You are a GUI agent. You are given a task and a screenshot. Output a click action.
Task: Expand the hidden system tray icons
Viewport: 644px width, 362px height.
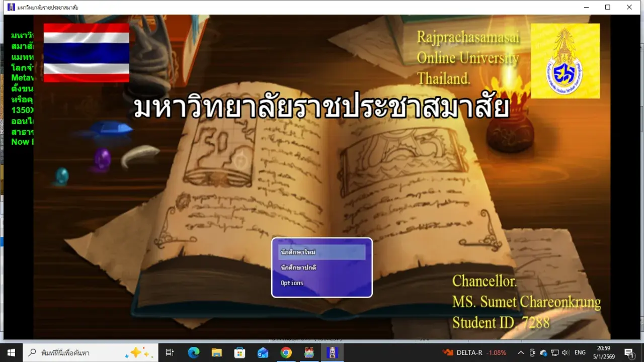click(x=521, y=352)
